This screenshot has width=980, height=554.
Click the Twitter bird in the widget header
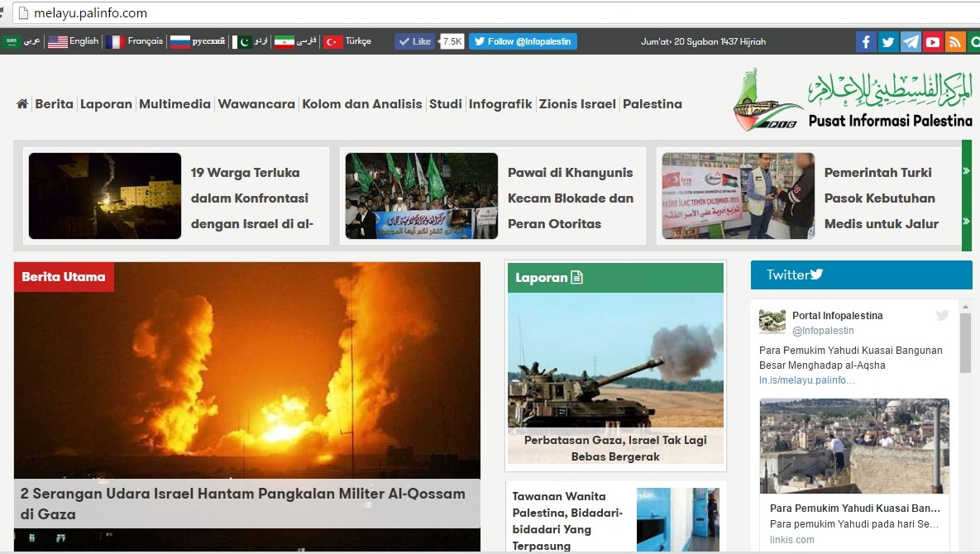[816, 275]
